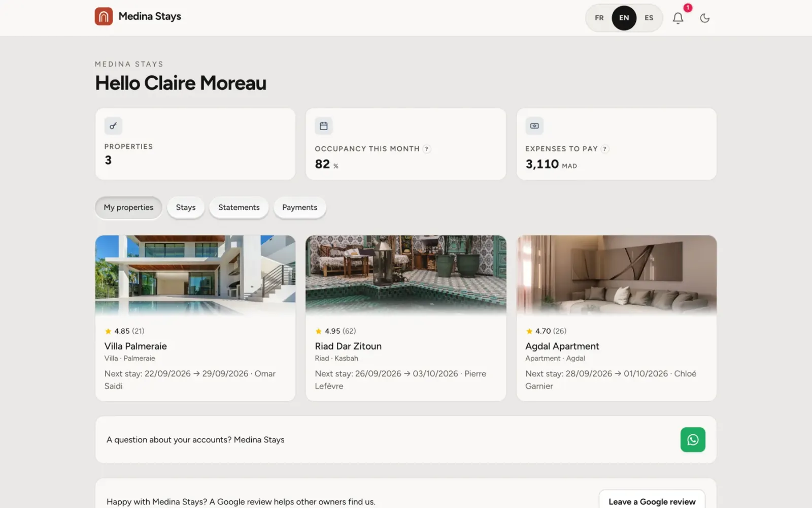Click Next stay 26/09/2026 Pierre Lefèvre text
This screenshot has height=508, width=812.
click(400, 379)
